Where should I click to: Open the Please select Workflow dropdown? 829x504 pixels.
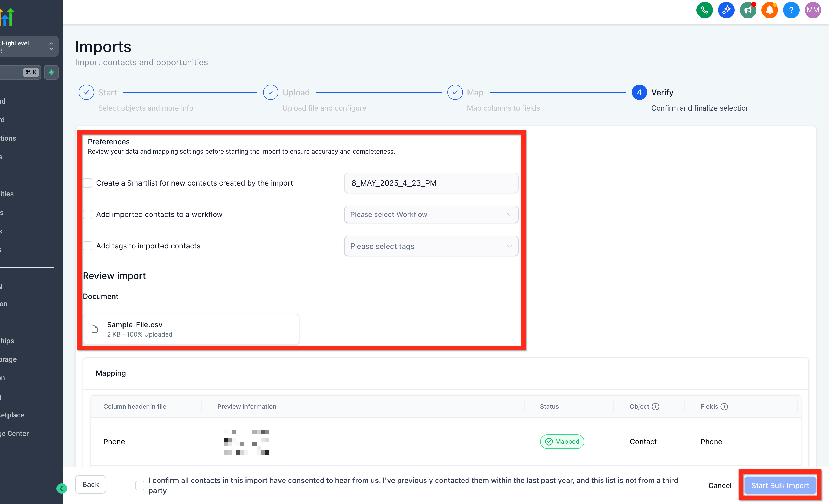(x=431, y=215)
